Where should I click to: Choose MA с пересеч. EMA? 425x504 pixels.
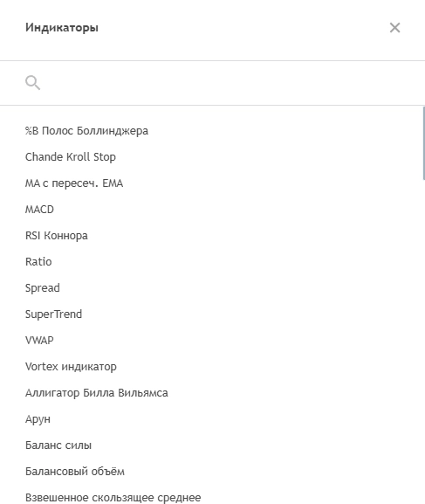(x=212, y=183)
